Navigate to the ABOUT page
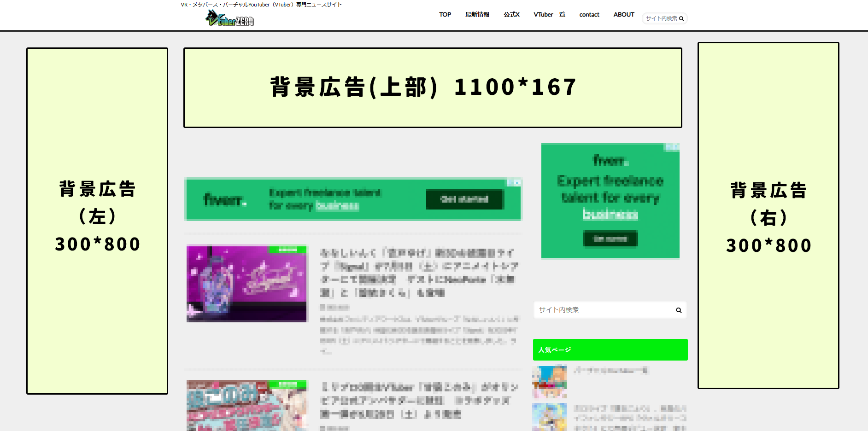This screenshot has height=431, width=868. pyautogui.click(x=623, y=15)
